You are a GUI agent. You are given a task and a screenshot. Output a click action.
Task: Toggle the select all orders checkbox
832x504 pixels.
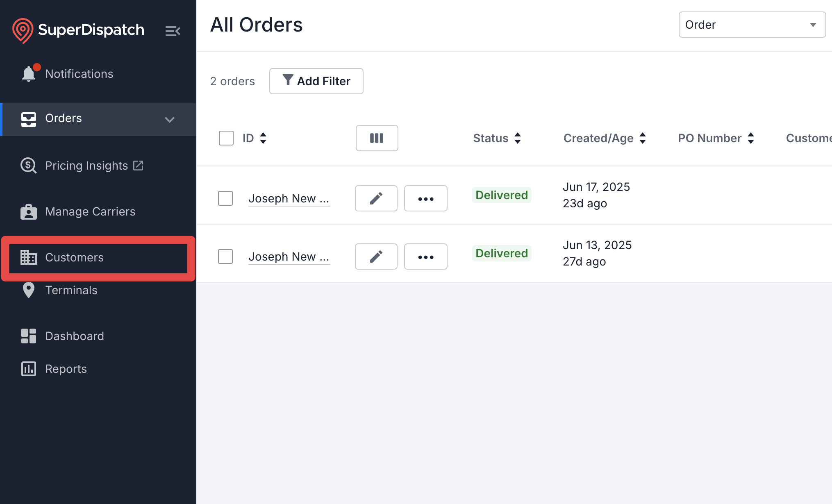[x=226, y=138]
